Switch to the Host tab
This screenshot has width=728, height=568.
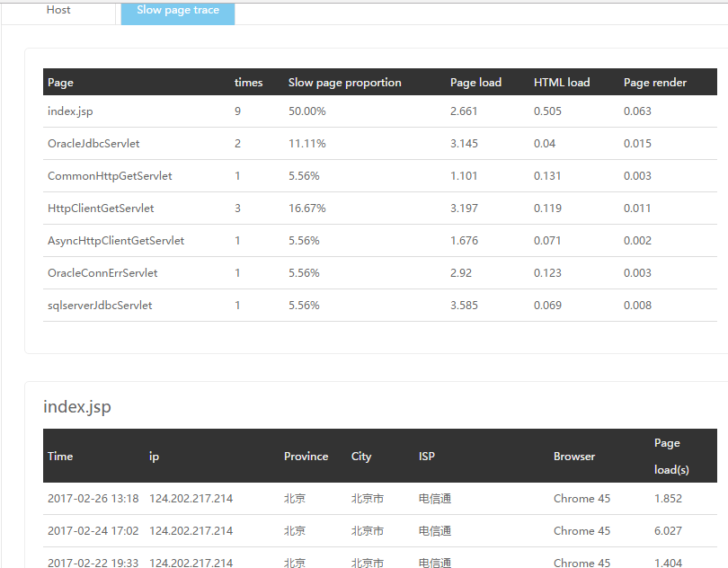coord(58,11)
